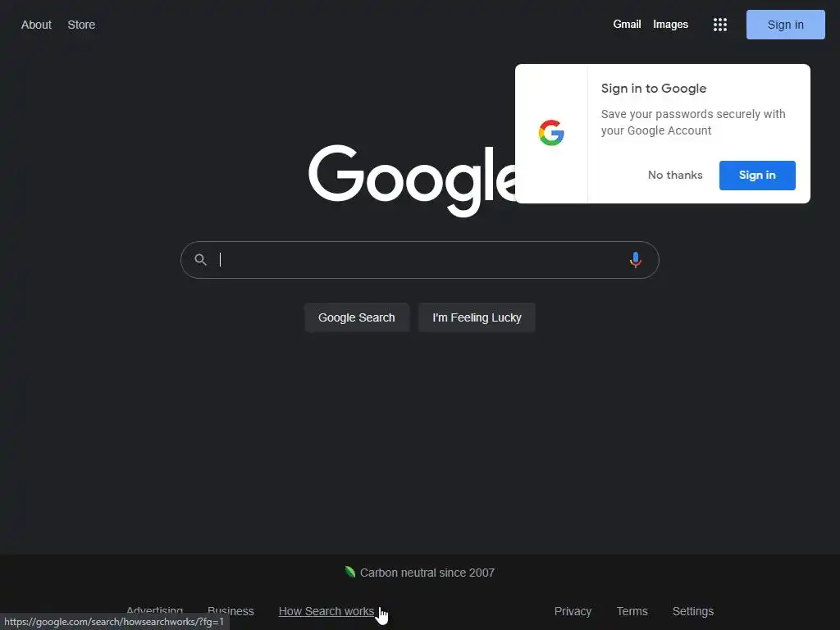The image size is (840, 630).
Task: Open the Business footer link
Action: (231, 611)
